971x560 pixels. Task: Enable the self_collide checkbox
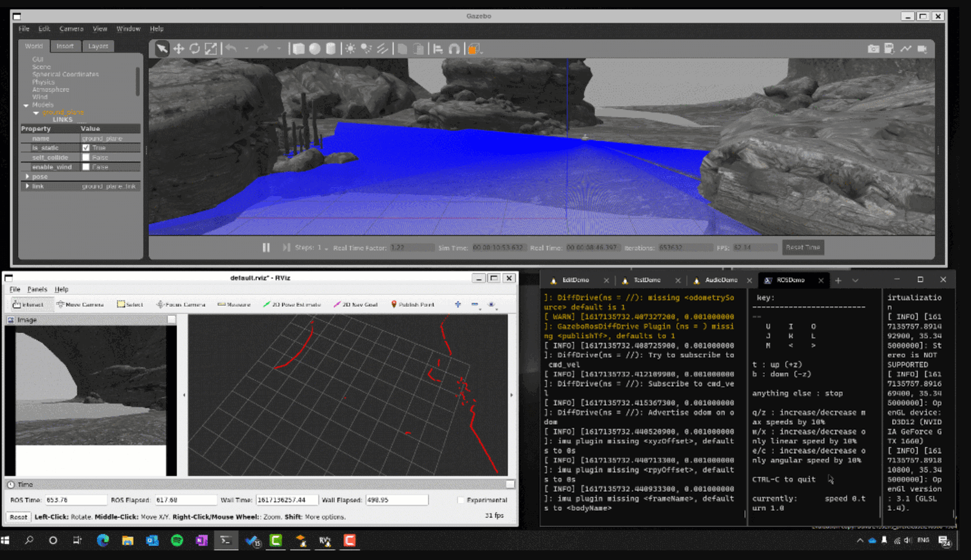[x=86, y=157]
